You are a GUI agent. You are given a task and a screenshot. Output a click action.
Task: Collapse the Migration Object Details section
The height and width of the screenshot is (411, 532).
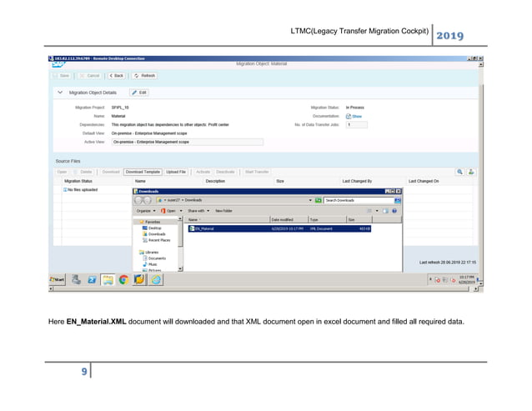click(x=60, y=93)
